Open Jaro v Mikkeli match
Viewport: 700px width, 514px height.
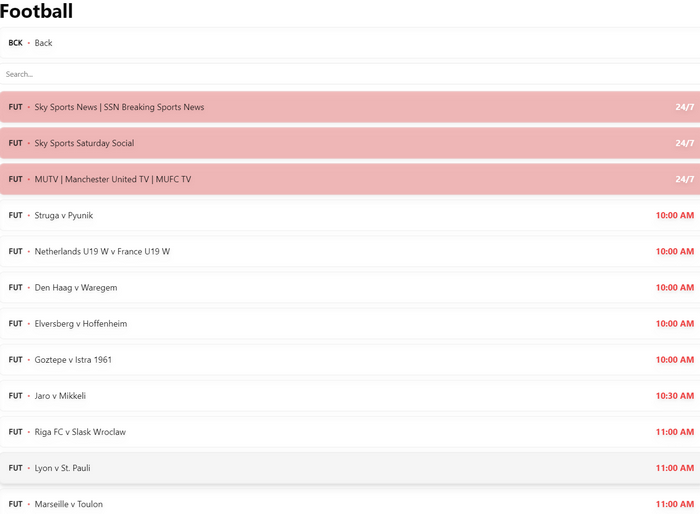point(350,397)
